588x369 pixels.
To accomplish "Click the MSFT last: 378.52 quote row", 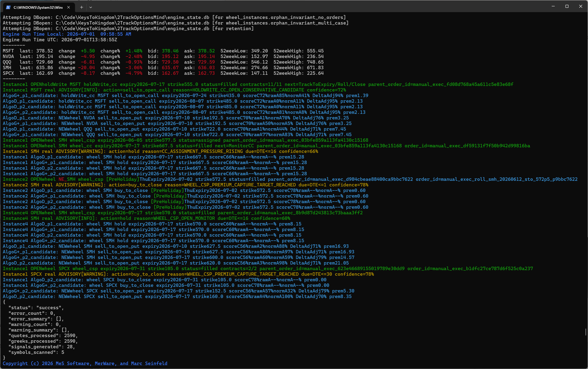I will pyautogui.click(x=163, y=51).
